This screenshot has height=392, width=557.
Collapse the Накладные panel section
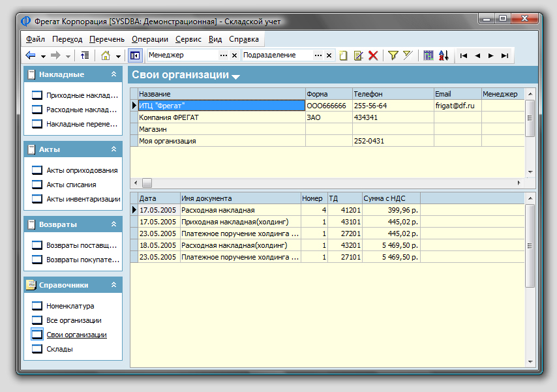click(x=114, y=74)
